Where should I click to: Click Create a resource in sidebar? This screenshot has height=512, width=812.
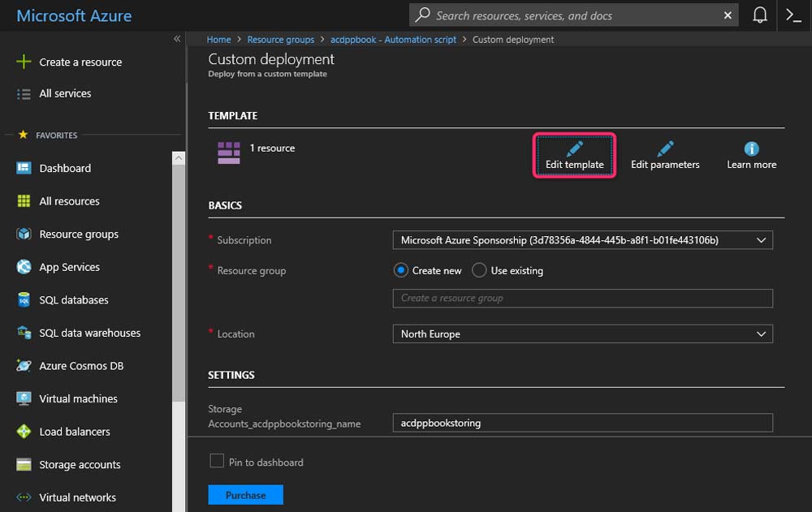[x=80, y=62]
